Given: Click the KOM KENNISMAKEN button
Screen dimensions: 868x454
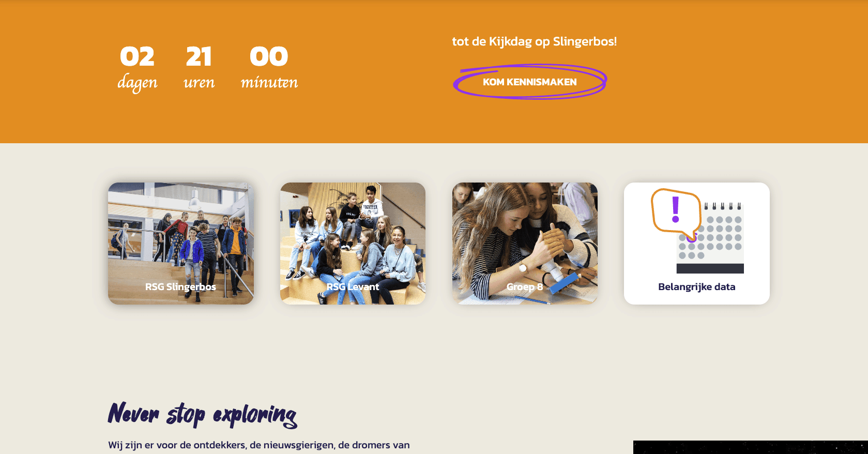Looking at the screenshot, I should [x=529, y=82].
